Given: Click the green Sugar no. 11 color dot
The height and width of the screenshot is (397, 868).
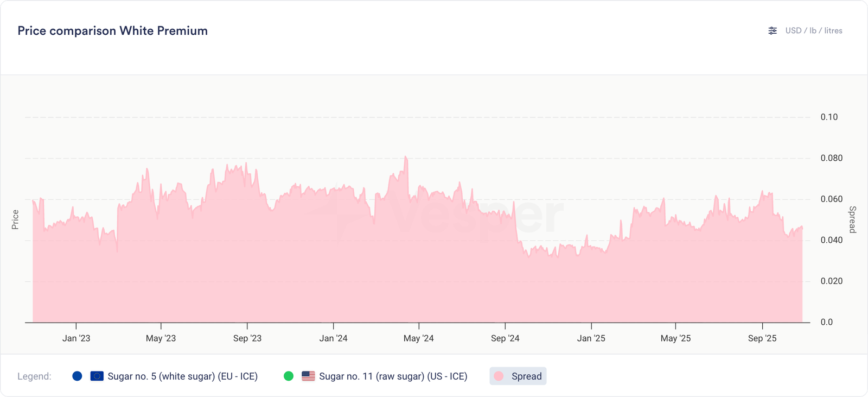Looking at the screenshot, I should tap(289, 376).
